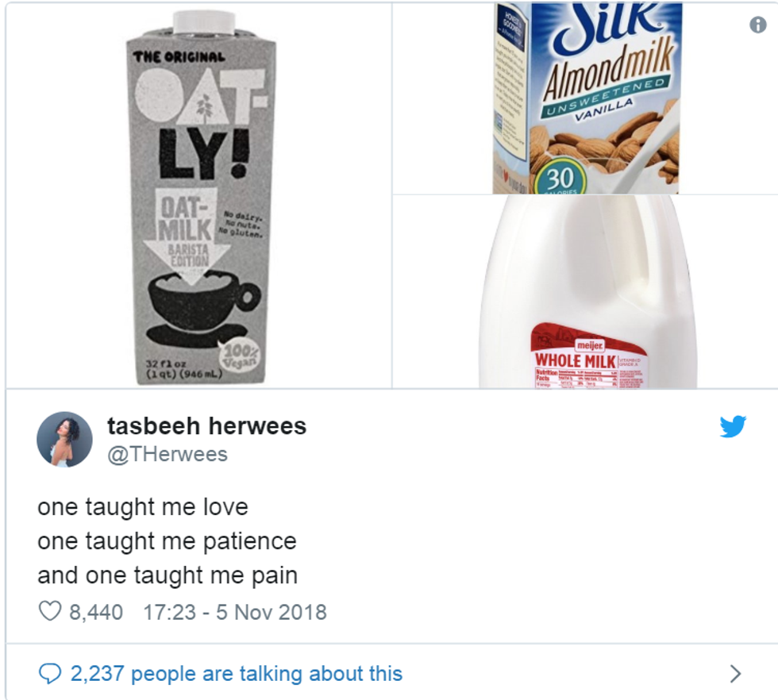Open tasbeeh herwees profile avatar
The image size is (778, 700).
coord(64,439)
